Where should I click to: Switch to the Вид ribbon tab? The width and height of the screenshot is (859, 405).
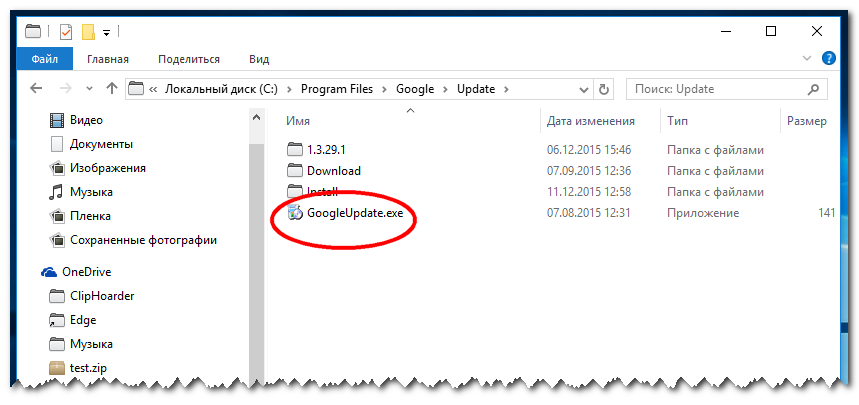point(259,59)
